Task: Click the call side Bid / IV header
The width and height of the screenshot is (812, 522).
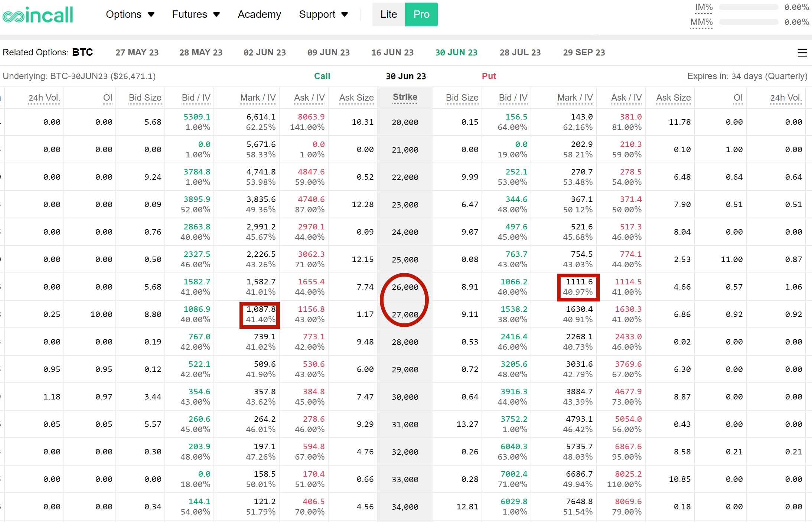Action: pyautogui.click(x=196, y=98)
